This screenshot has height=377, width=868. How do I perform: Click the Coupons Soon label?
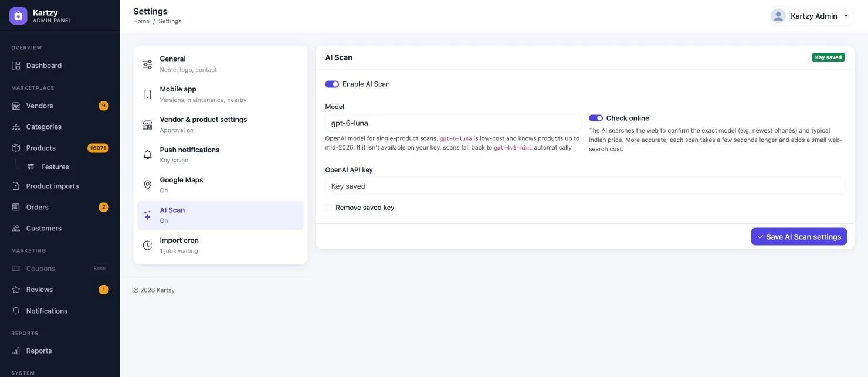click(x=100, y=269)
